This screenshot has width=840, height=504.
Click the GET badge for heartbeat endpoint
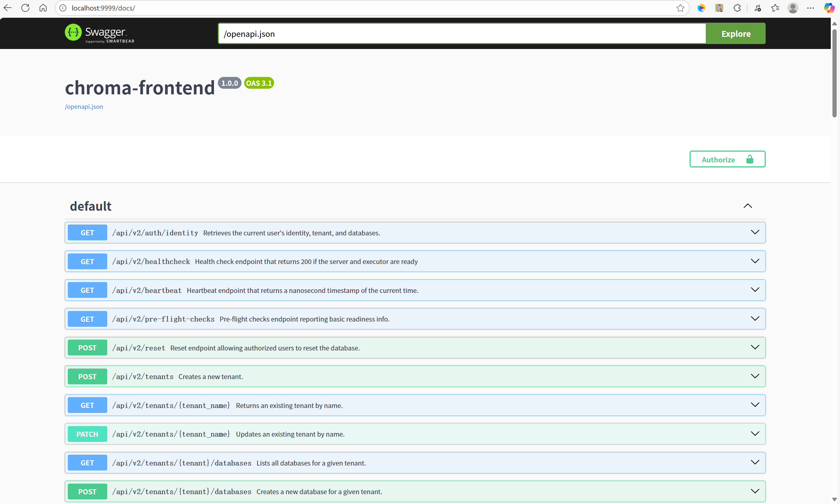click(x=87, y=290)
